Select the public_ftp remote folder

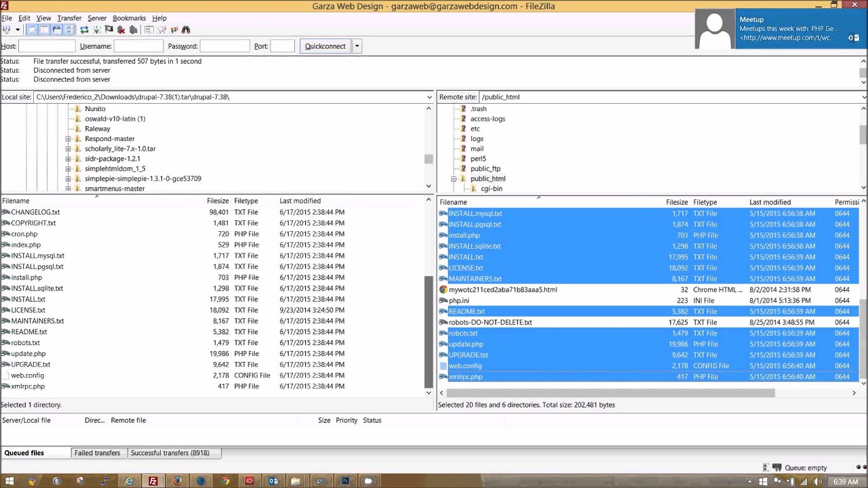click(x=486, y=169)
